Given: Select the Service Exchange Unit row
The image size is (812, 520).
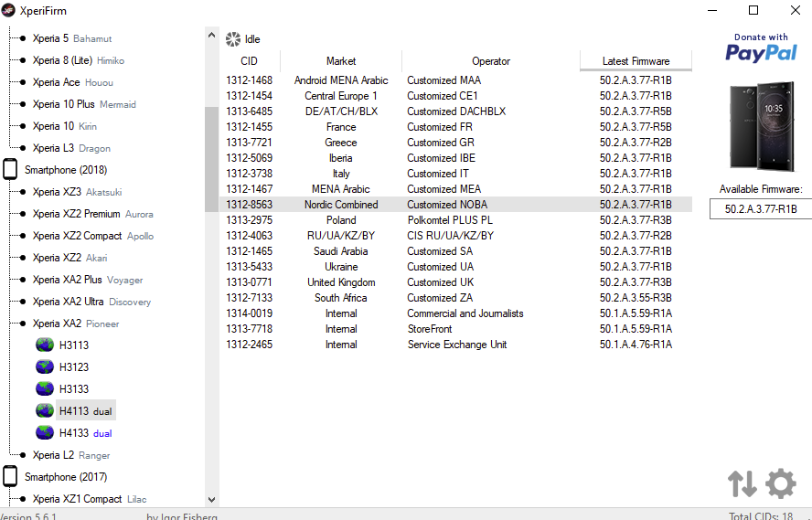Looking at the screenshot, I should (x=455, y=345).
